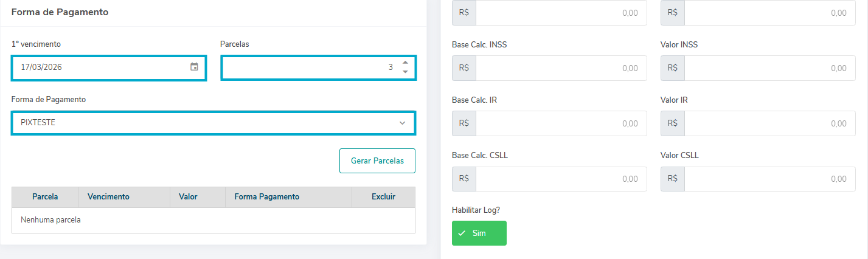Increase Parcelas count with up arrow
This screenshot has width=868, height=259.
(x=405, y=63)
